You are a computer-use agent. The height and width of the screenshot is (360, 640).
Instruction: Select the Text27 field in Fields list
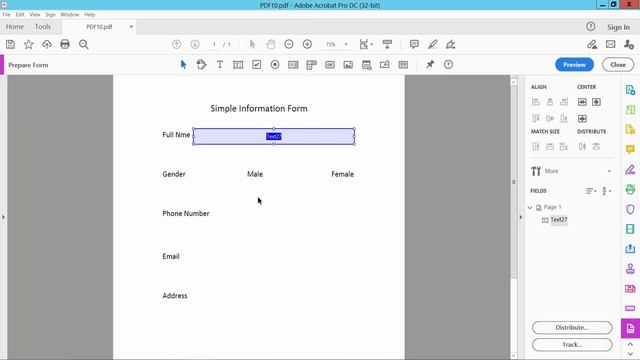(559, 220)
